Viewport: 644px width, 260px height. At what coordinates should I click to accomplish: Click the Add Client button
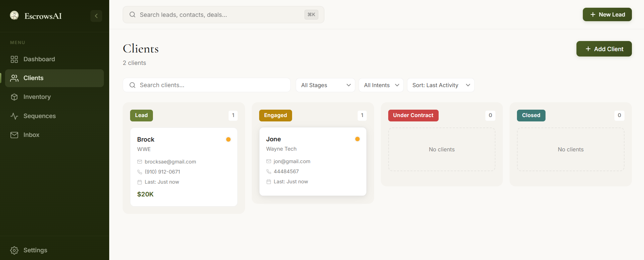604,49
